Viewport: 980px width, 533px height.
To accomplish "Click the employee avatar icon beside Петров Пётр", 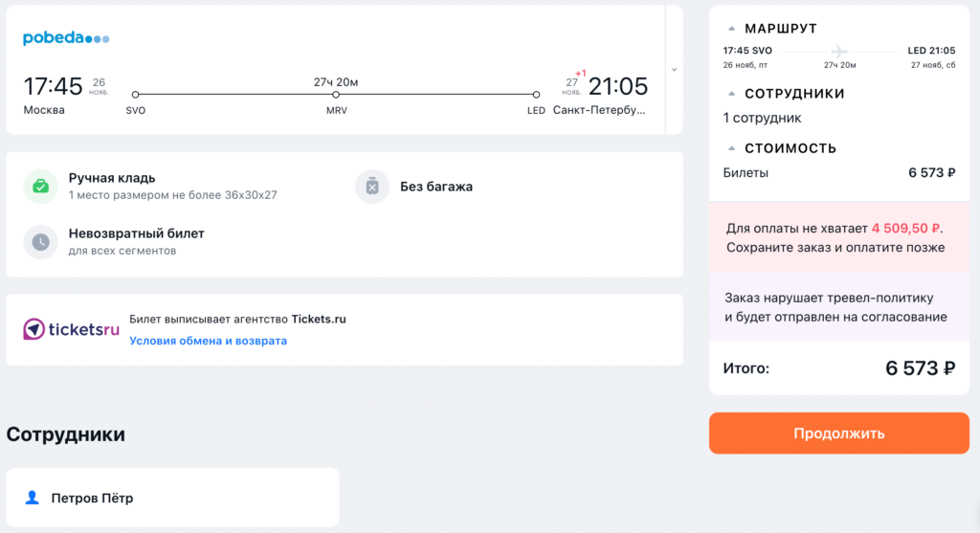I will click(x=32, y=498).
